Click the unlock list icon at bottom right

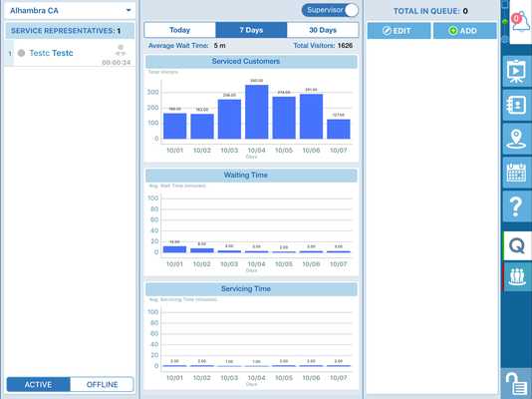click(516, 384)
